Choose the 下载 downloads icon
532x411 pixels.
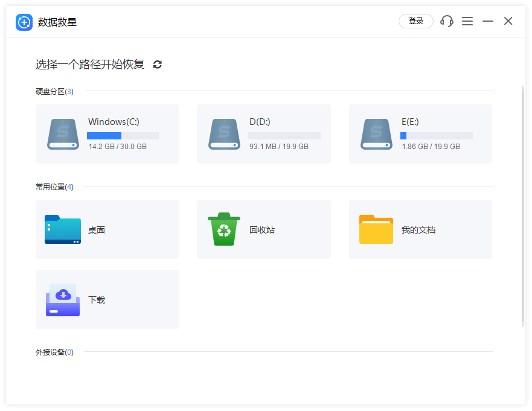[x=63, y=299]
